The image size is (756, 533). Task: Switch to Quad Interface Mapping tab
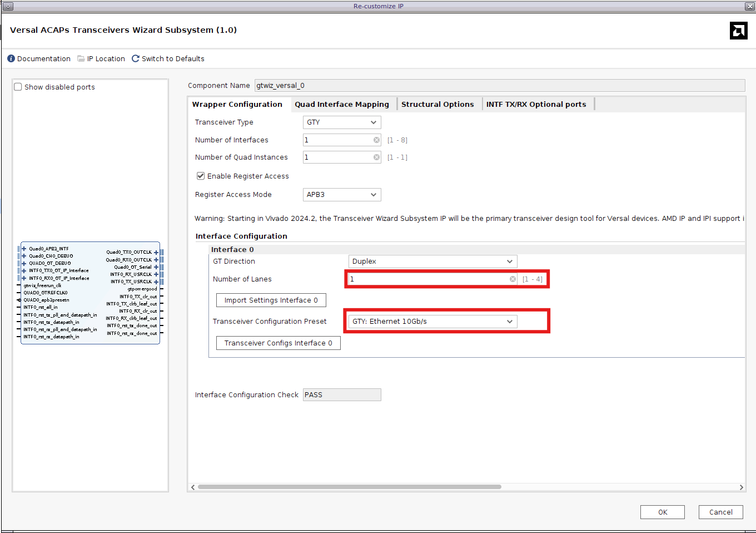tap(342, 105)
